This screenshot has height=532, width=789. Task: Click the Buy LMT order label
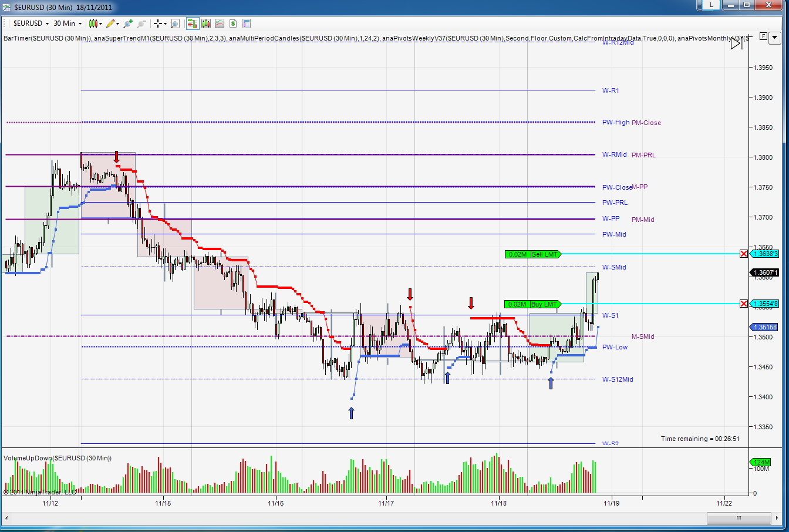[x=545, y=304]
